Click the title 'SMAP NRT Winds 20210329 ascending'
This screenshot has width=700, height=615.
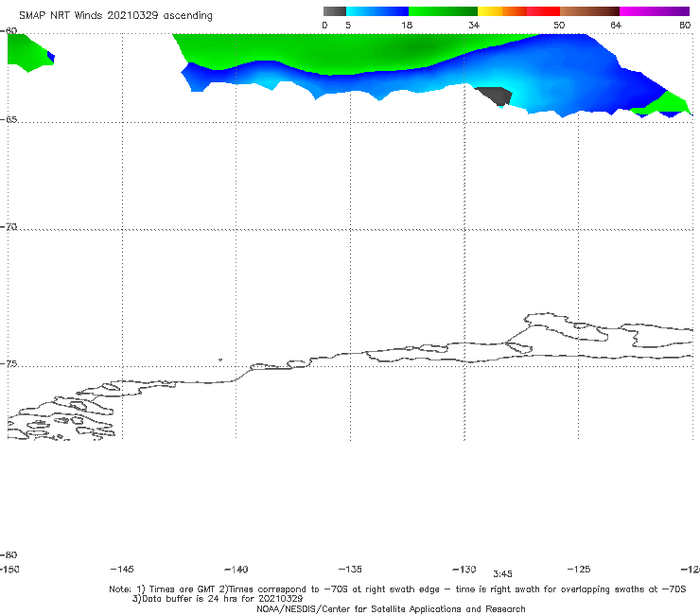(x=115, y=16)
